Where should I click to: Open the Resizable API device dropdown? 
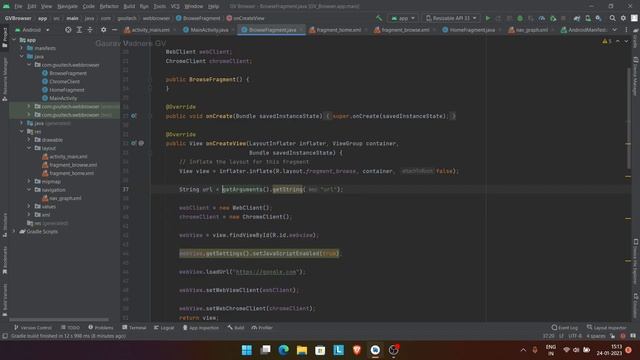coord(451,18)
